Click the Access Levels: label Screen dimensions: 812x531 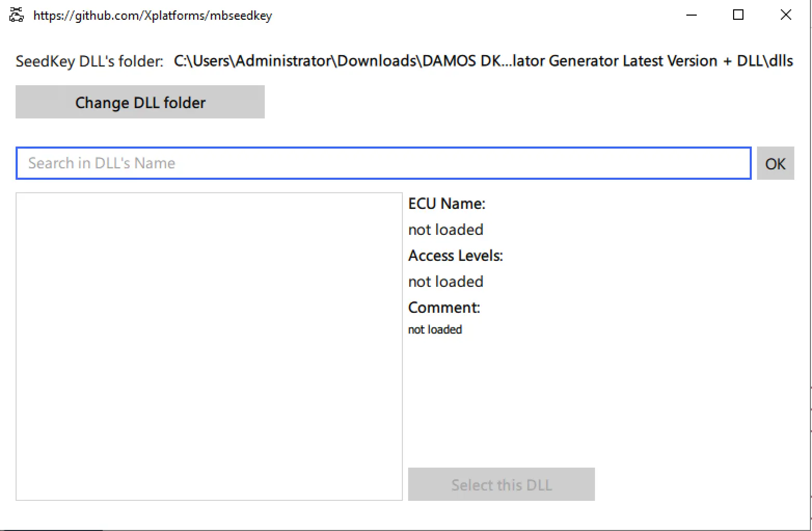click(455, 255)
